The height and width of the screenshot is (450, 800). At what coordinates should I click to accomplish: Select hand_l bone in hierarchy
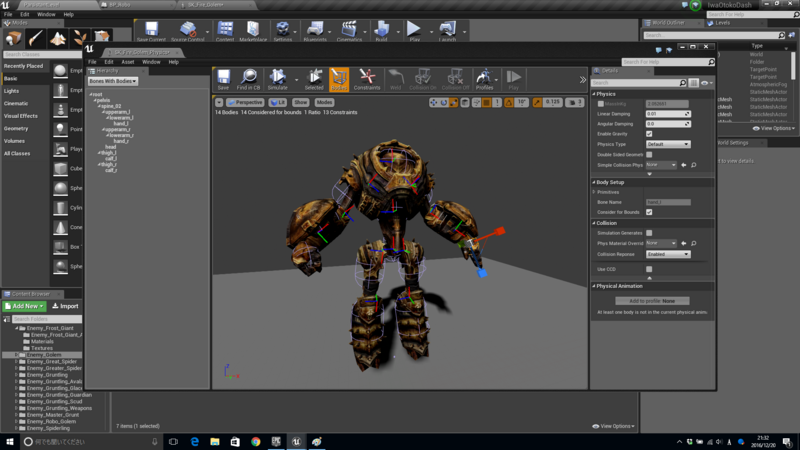click(120, 123)
